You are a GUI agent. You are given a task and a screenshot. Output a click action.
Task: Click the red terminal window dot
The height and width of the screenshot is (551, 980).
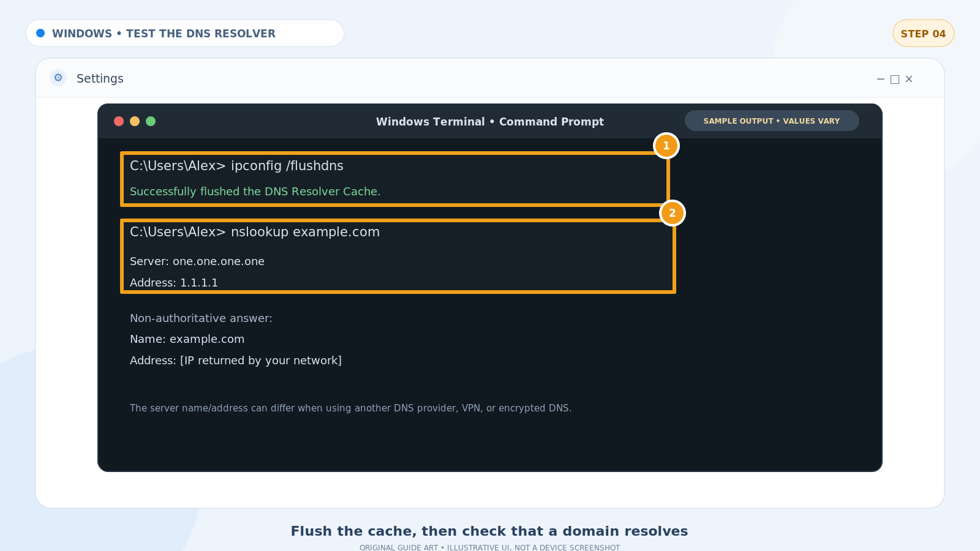click(119, 121)
